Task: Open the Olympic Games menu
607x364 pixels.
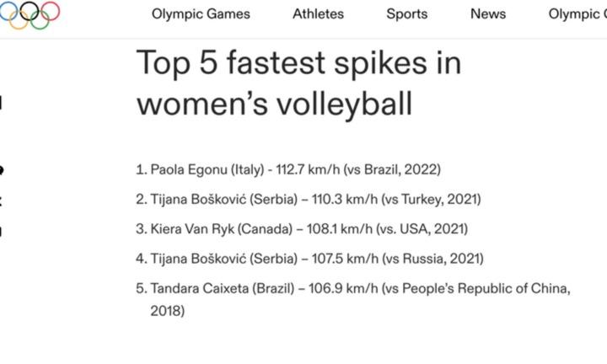Action: click(201, 13)
